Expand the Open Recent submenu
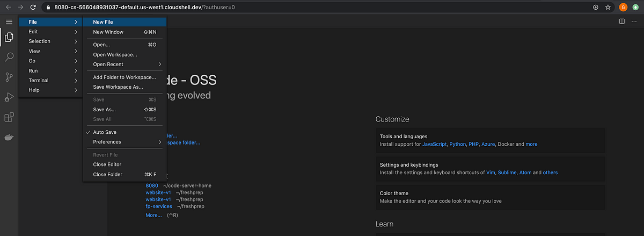This screenshot has height=236, width=644. pos(125,64)
